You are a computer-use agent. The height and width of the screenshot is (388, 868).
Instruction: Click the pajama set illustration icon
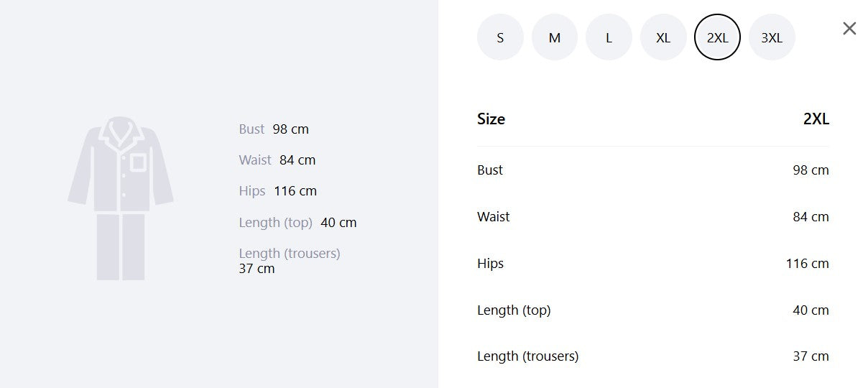(121, 198)
